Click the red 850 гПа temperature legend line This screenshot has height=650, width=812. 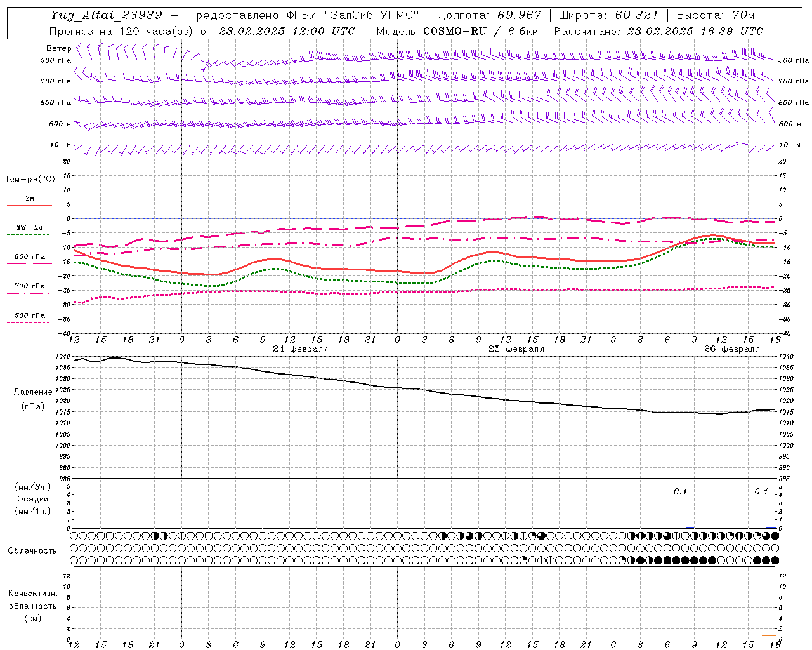(29, 263)
